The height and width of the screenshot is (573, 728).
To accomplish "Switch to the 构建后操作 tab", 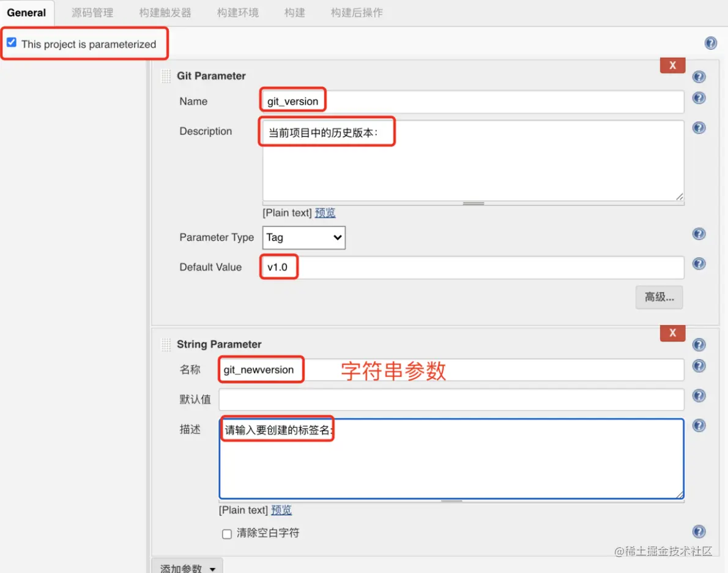I will click(x=357, y=12).
